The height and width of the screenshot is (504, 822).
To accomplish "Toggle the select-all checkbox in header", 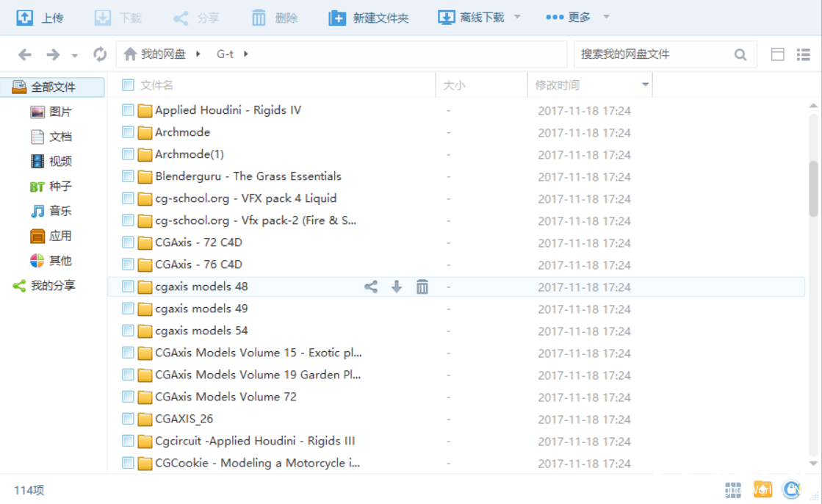I will (128, 85).
